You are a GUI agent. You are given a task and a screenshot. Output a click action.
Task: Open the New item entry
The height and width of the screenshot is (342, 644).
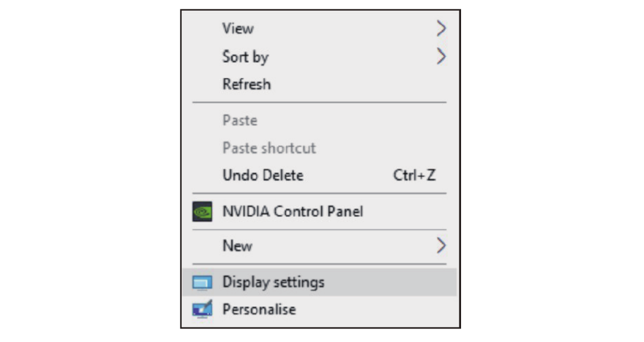237,246
